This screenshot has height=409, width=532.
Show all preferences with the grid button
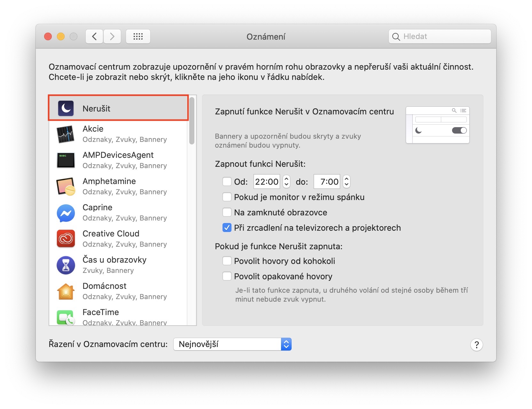coord(138,36)
